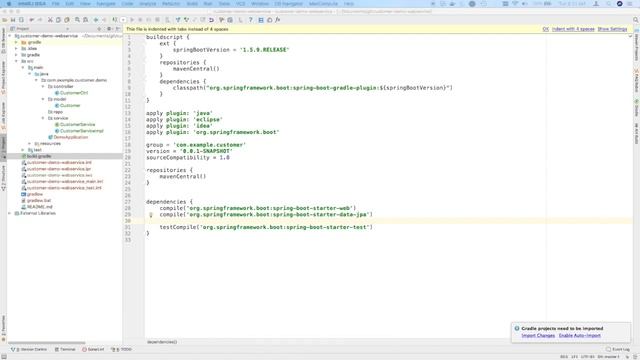The width and height of the screenshot is (640, 360).
Task: Click the VCS commit toolbar icon
Action: pyautogui.click(x=187, y=20)
